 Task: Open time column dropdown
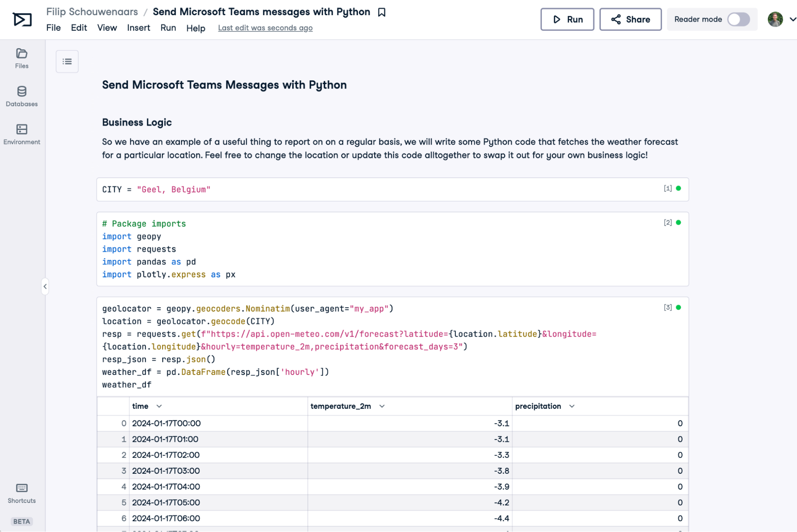[x=159, y=406]
